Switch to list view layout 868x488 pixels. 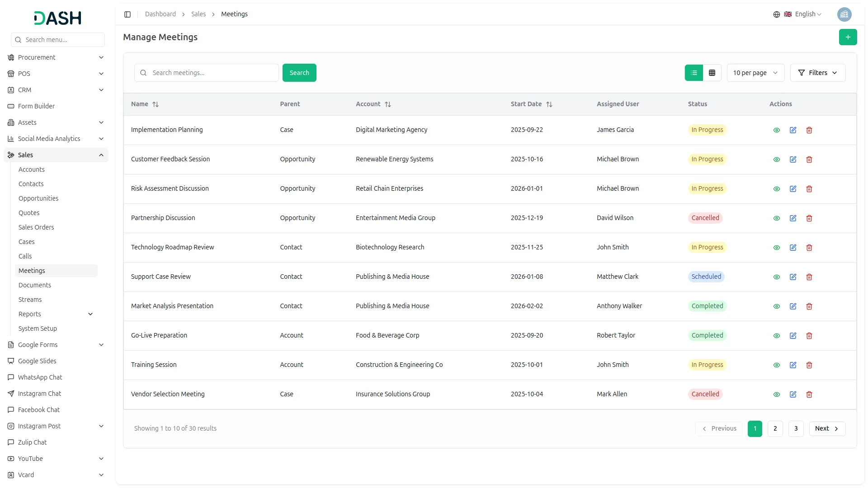(x=694, y=73)
